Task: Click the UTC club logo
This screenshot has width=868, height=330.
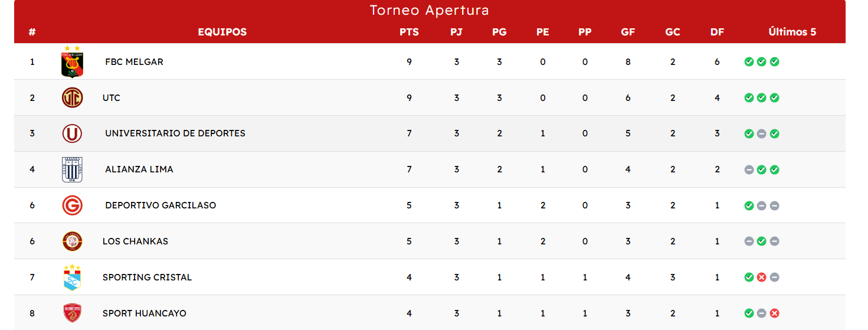Action: 73,98
